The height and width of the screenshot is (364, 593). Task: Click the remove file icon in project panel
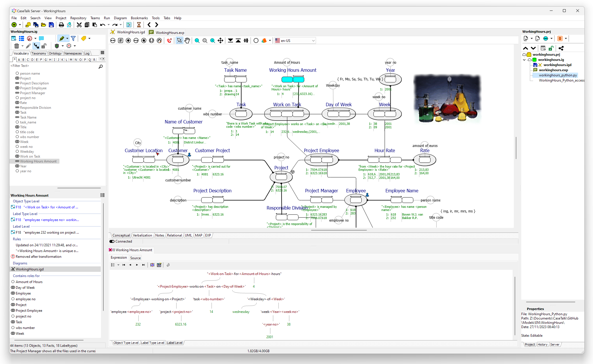pos(538,38)
